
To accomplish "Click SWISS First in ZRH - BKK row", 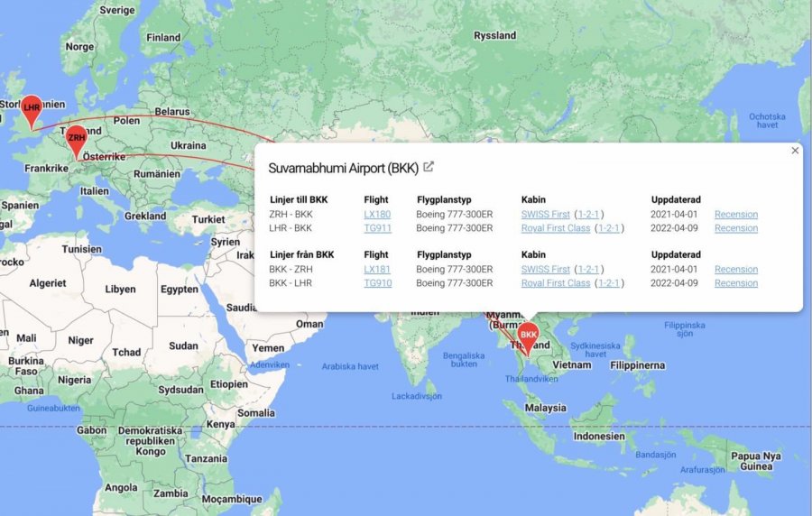I will point(545,215).
